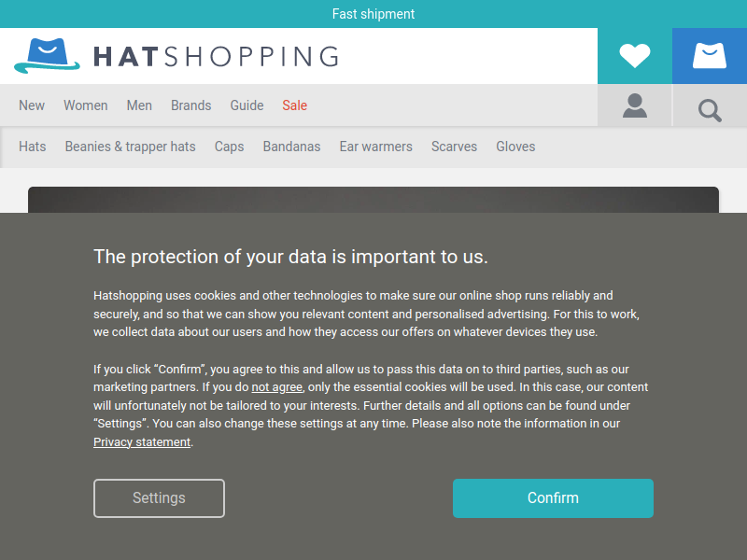Viewport: 747px width, 560px height.
Task: Open the Guide menu item
Action: click(247, 105)
